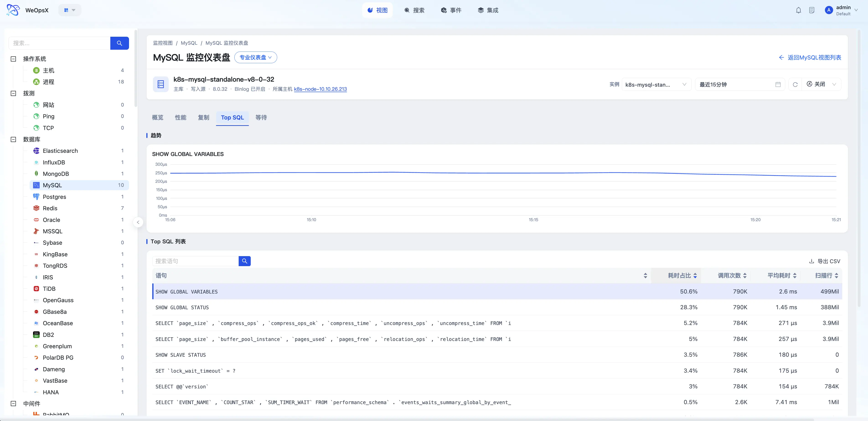This screenshot has height=421, width=868.
Task: Open the 搜索 top navigation item
Action: [414, 10]
